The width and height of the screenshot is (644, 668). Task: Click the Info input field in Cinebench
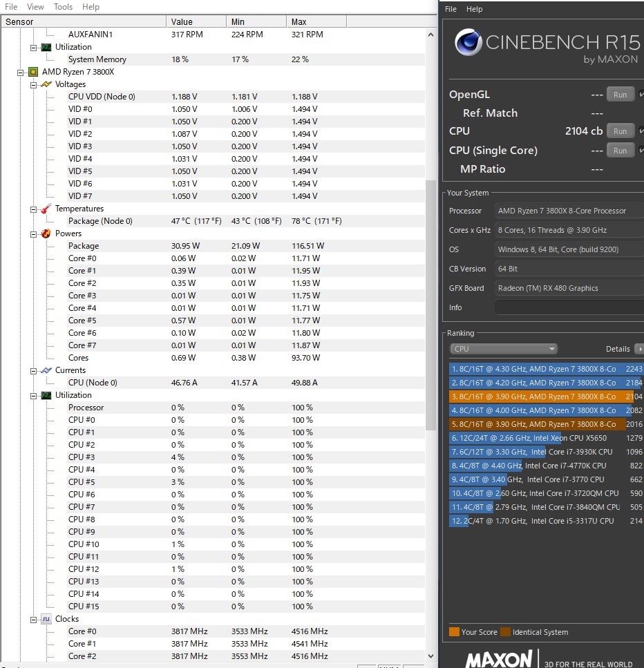coord(569,307)
